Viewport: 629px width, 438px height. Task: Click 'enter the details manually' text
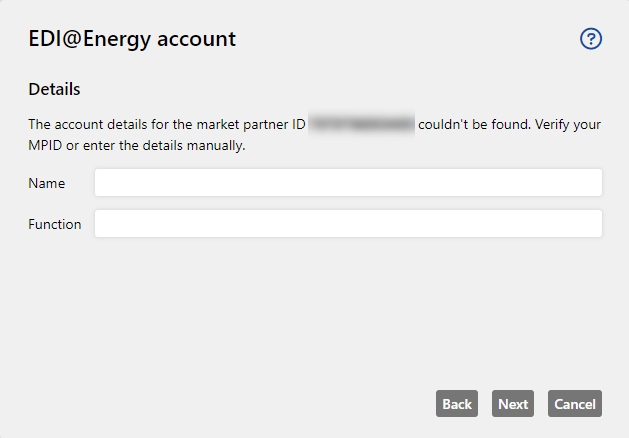pyautogui.click(x=164, y=145)
